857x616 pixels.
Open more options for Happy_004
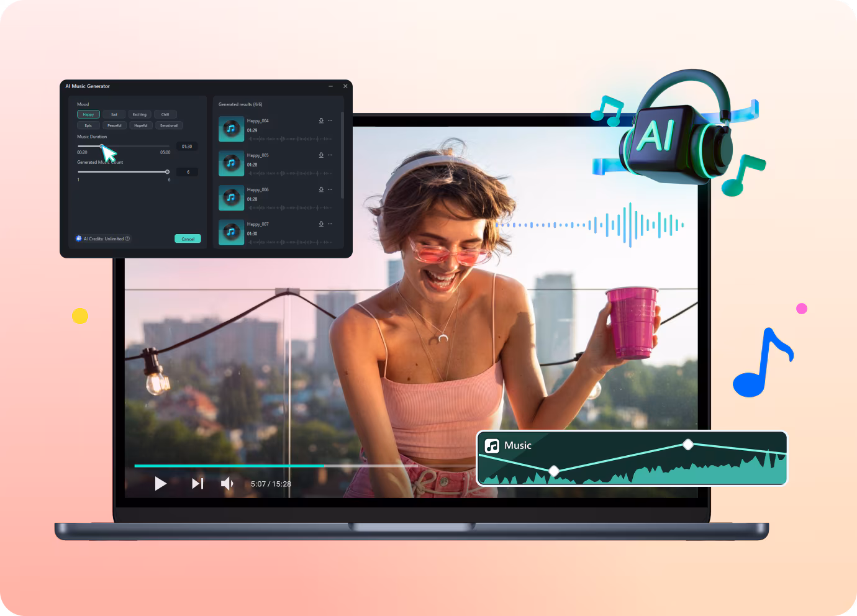click(x=330, y=120)
